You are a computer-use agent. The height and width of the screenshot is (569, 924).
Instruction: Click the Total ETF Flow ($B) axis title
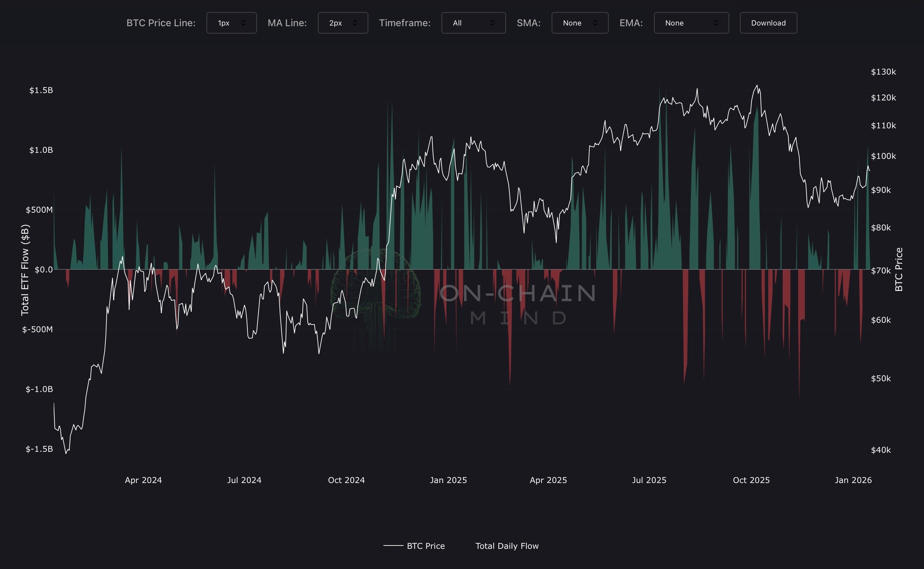[x=25, y=269]
